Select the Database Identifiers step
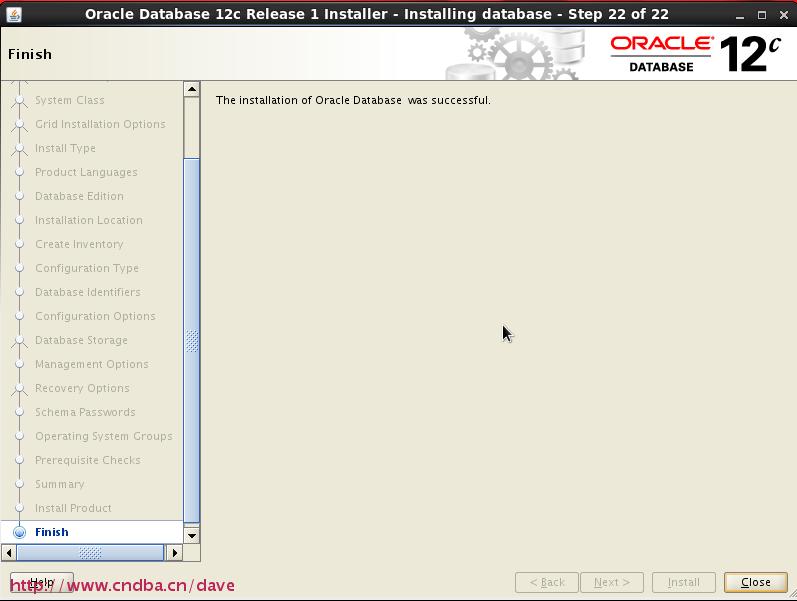Image resolution: width=797 pixels, height=601 pixels. [x=87, y=292]
